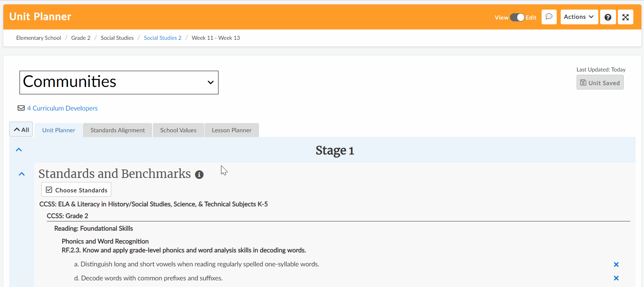Viewport: 644px width, 287px height.
Task: Click the 'CCSS: ELA & Literacy in History/Social Studies' line
Action: tap(154, 204)
